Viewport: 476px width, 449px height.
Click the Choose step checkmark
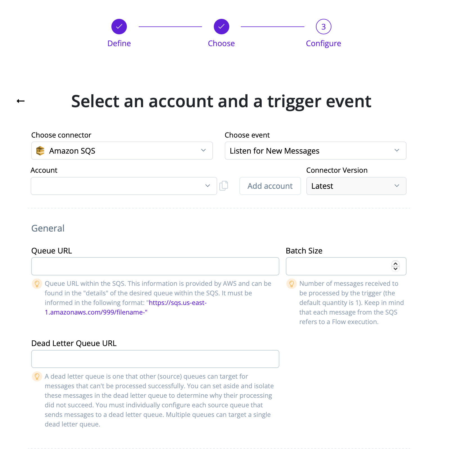point(221,26)
